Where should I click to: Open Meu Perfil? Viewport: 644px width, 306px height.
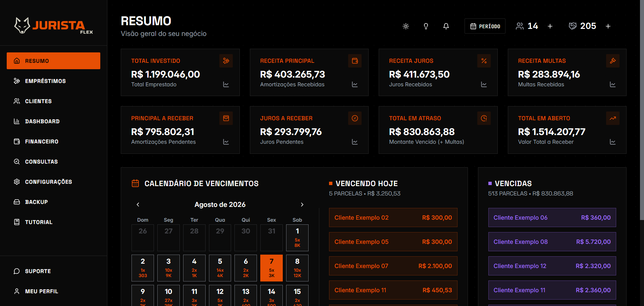tap(53, 291)
